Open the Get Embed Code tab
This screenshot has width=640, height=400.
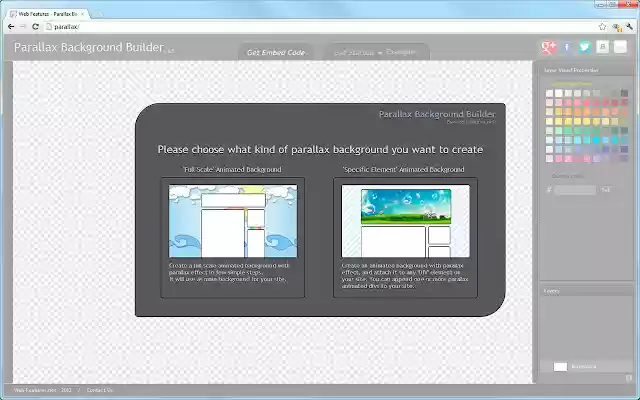click(x=276, y=53)
